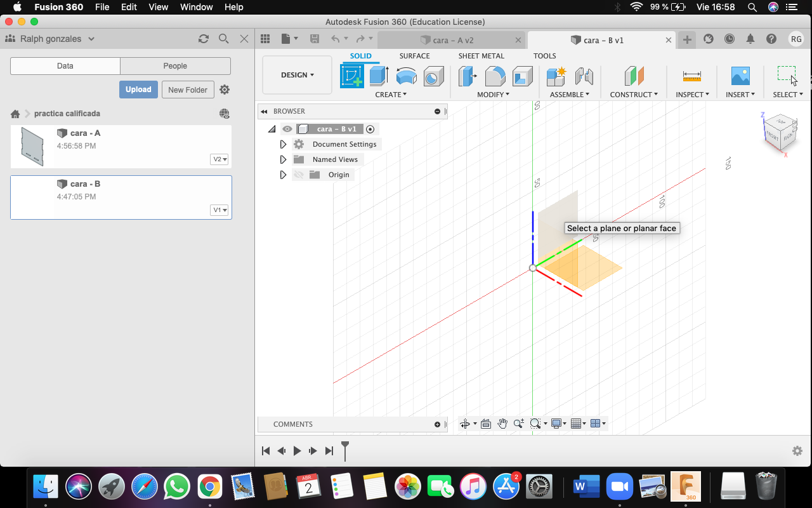Toggle visibility of Origin folder
The height and width of the screenshot is (508, 812).
[299, 175]
